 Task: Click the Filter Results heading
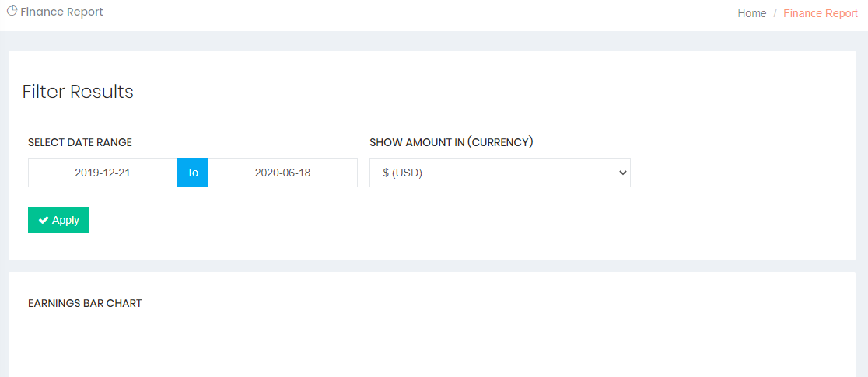click(78, 92)
